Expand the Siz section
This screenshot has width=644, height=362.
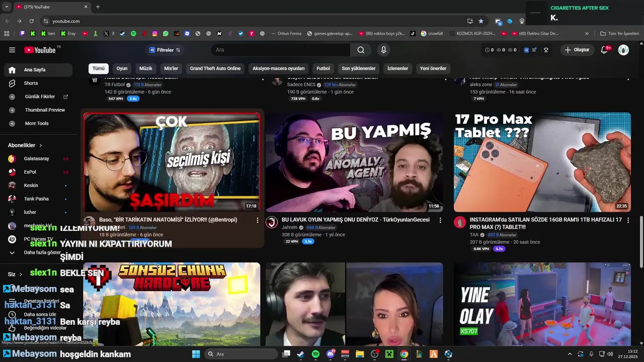(x=15, y=275)
